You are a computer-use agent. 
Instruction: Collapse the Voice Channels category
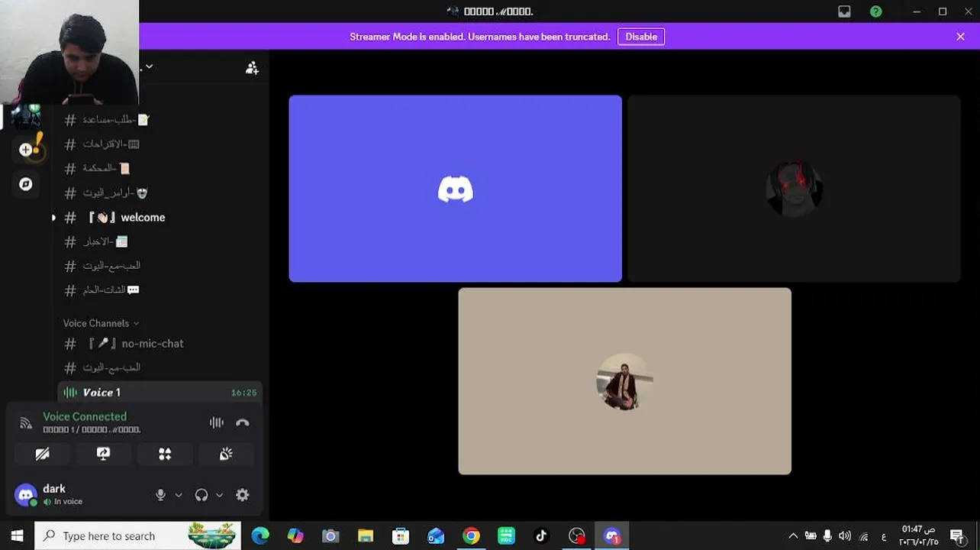pyautogui.click(x=101, y=323)
